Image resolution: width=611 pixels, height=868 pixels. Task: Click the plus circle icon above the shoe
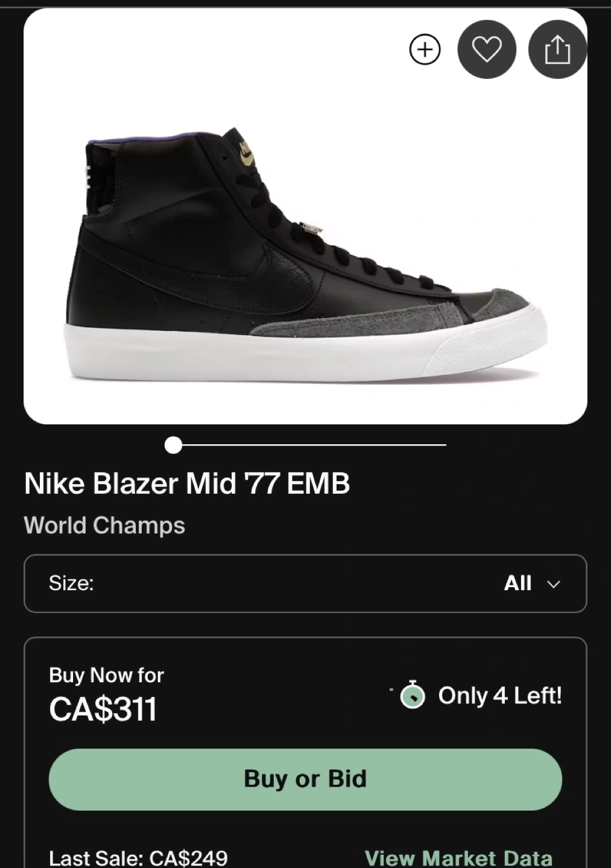425,49
